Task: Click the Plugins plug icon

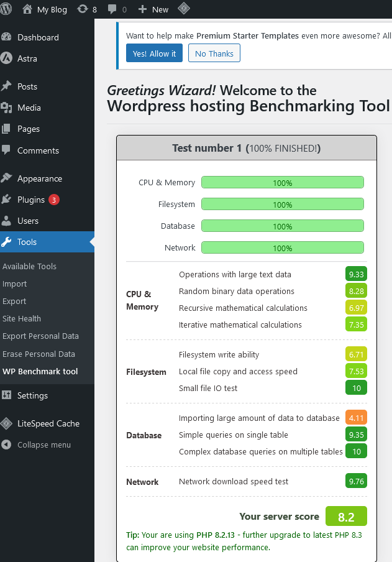Action: (x=6, y=200)
